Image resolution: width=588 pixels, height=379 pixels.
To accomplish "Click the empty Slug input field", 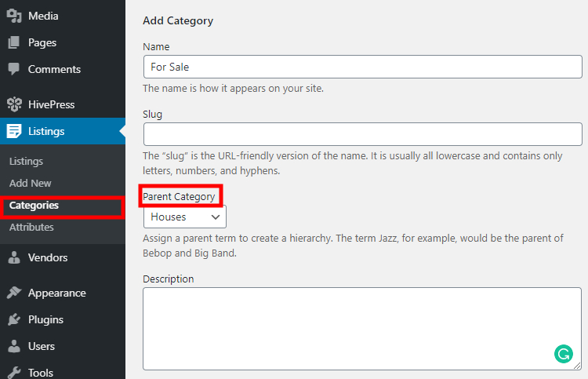I will click(363, 134).
